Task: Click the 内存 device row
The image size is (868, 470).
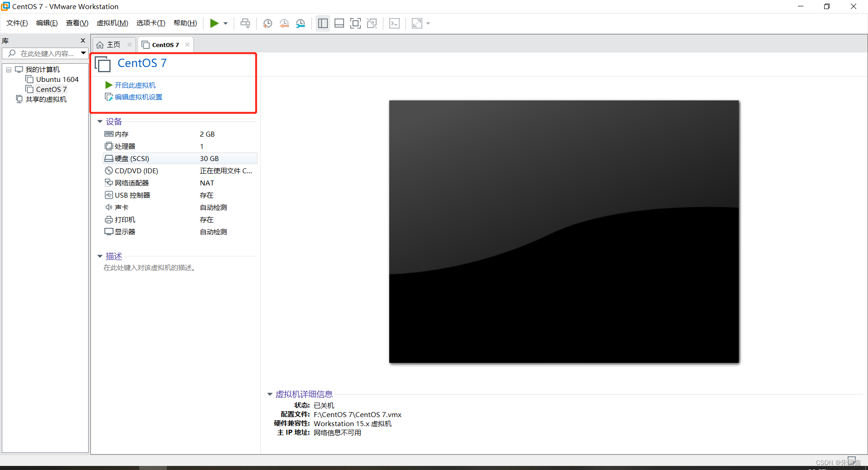Action: 180,134
